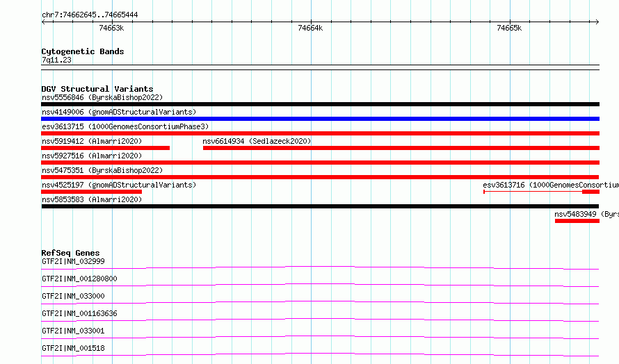Open variant nsv6614934 (Sedlazeck2020) label
The image size is (619, 364).
click(257, 141)
